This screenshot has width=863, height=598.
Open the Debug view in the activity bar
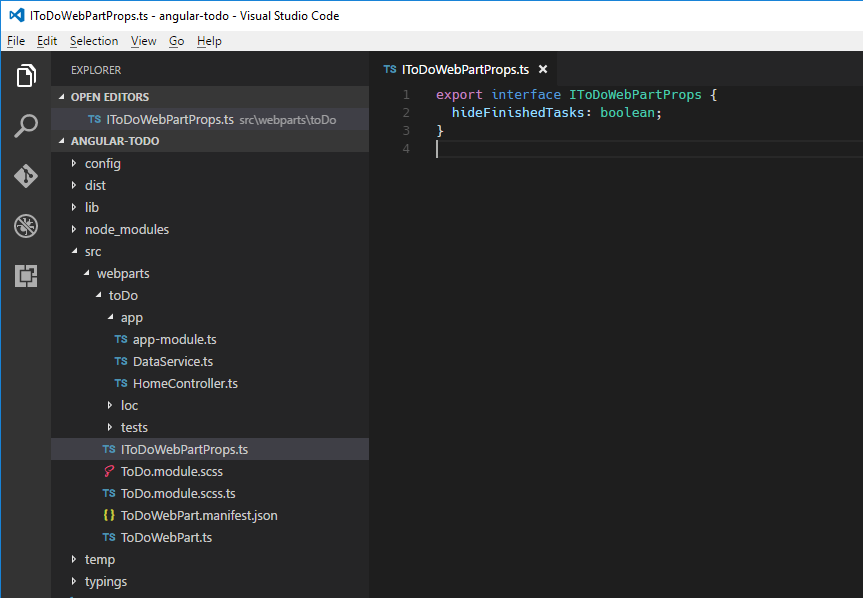26,226
